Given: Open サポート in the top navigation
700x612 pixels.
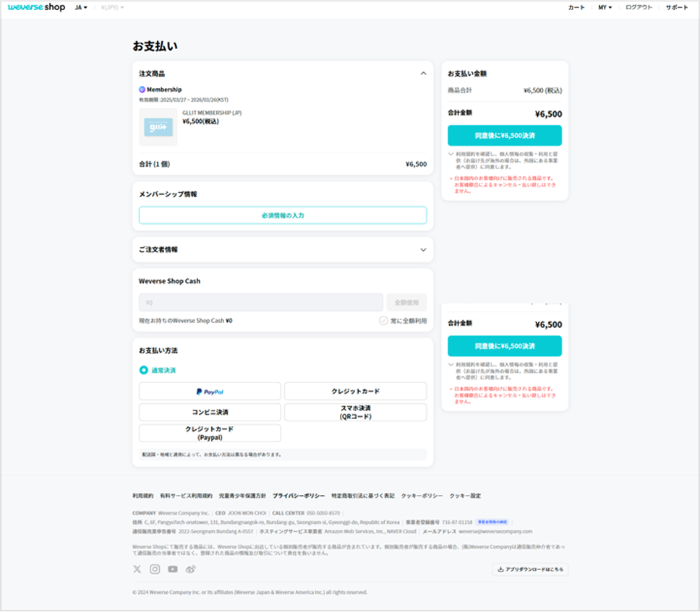Looking at the screenshot, I should [677, 7].
